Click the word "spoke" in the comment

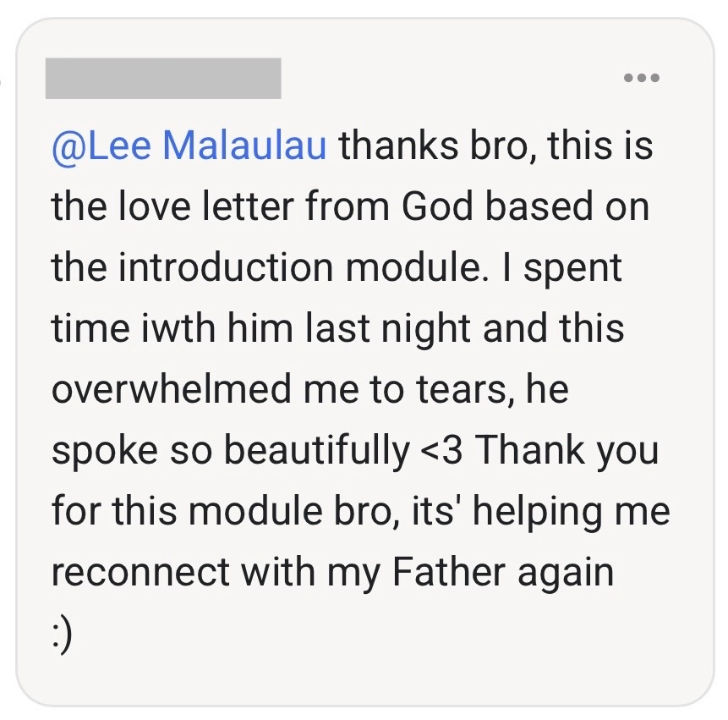coord(100,451)
